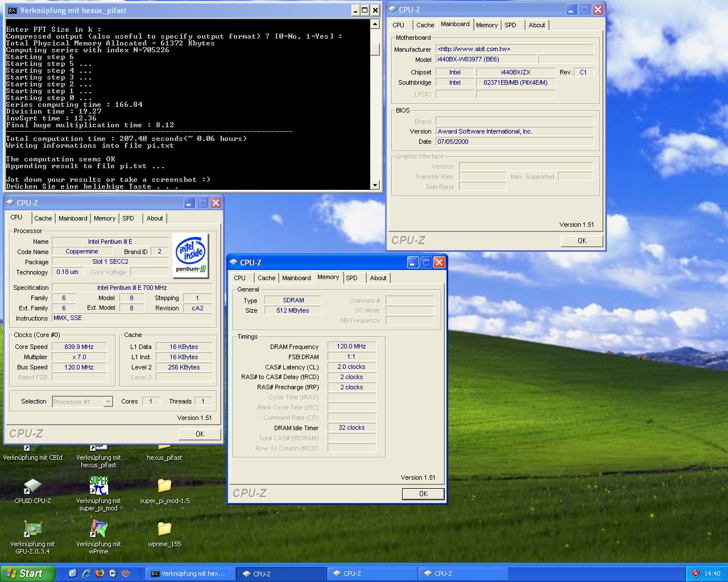
Task: Click the Multiplier value x 7.0
Action: 79,357
